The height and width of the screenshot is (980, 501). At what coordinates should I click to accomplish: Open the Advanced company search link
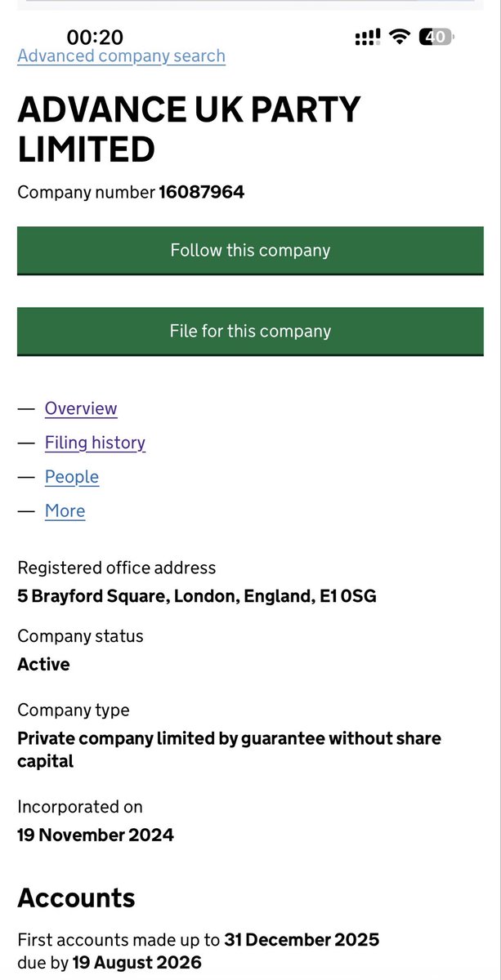click(x=121, y=56)
